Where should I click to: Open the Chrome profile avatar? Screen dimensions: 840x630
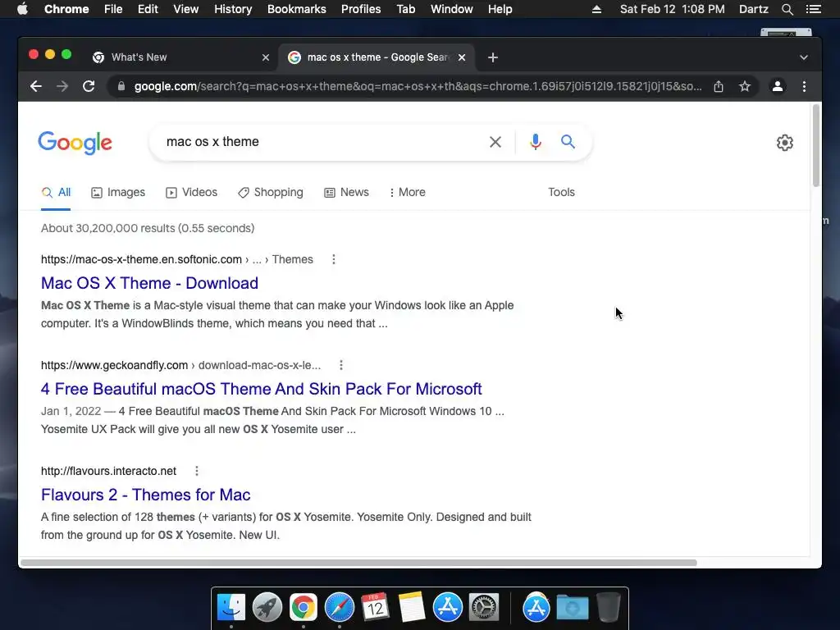click(x=778, y=86)
